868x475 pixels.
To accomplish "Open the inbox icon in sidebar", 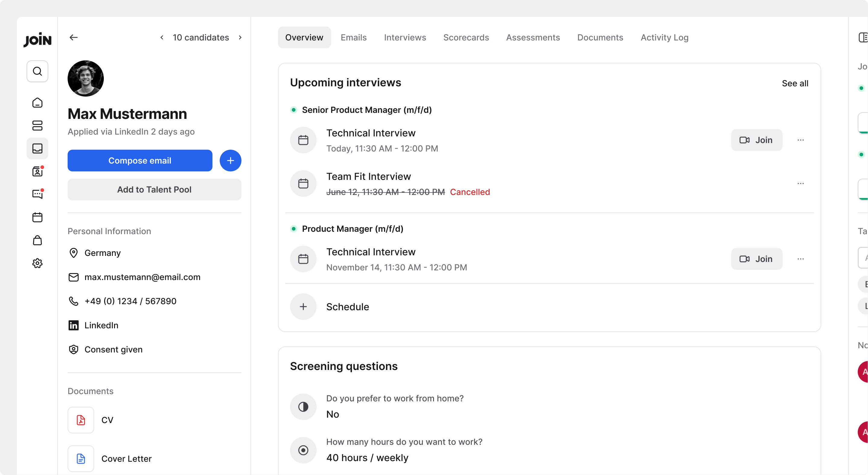I will coord(37,148).
